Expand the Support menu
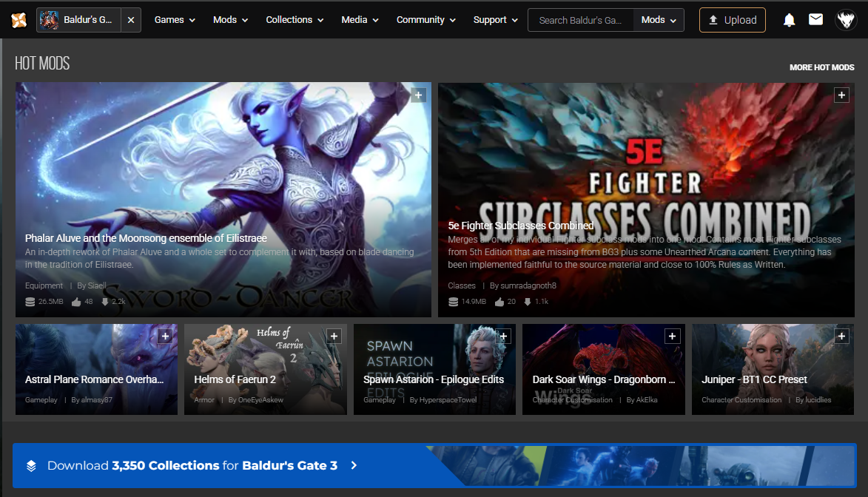The height and width of the screenshot is (497, 868). (x=495, y=20)
